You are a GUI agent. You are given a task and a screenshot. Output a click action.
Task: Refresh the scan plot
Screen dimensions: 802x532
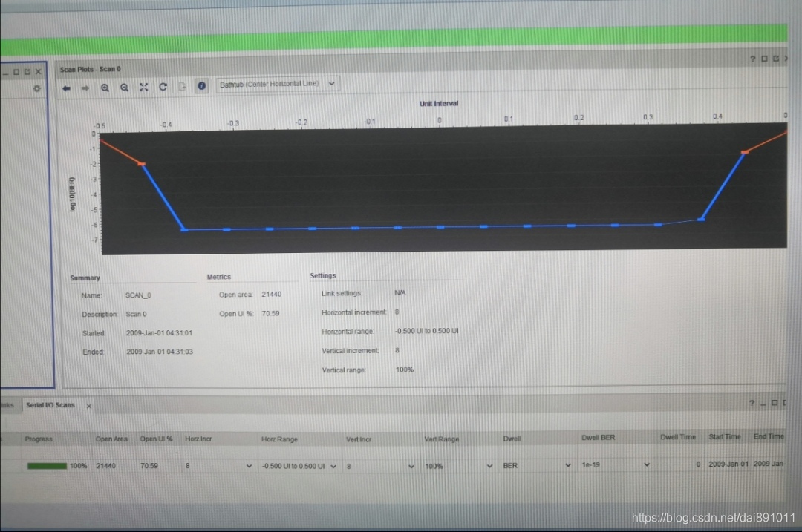point(163,87)
